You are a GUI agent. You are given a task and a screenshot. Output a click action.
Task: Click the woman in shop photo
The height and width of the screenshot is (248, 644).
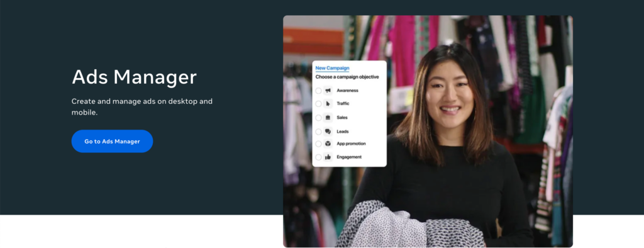(x=428, y=131)
